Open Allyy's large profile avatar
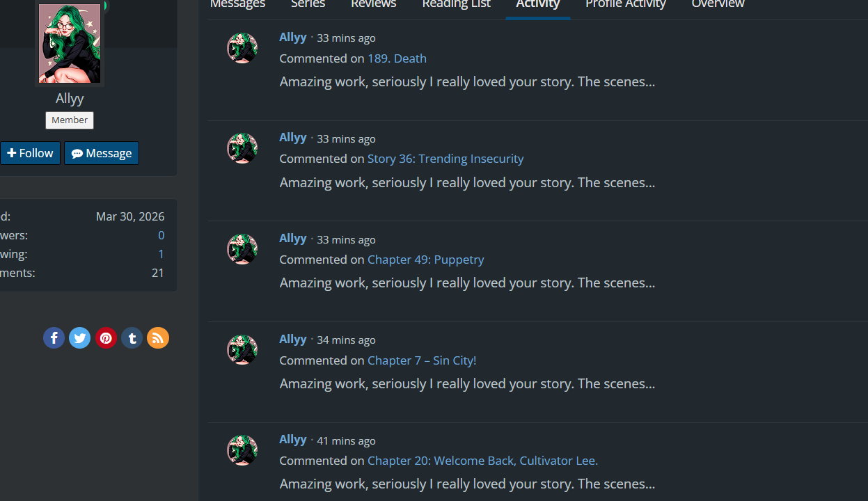 (x=70, y=42)
